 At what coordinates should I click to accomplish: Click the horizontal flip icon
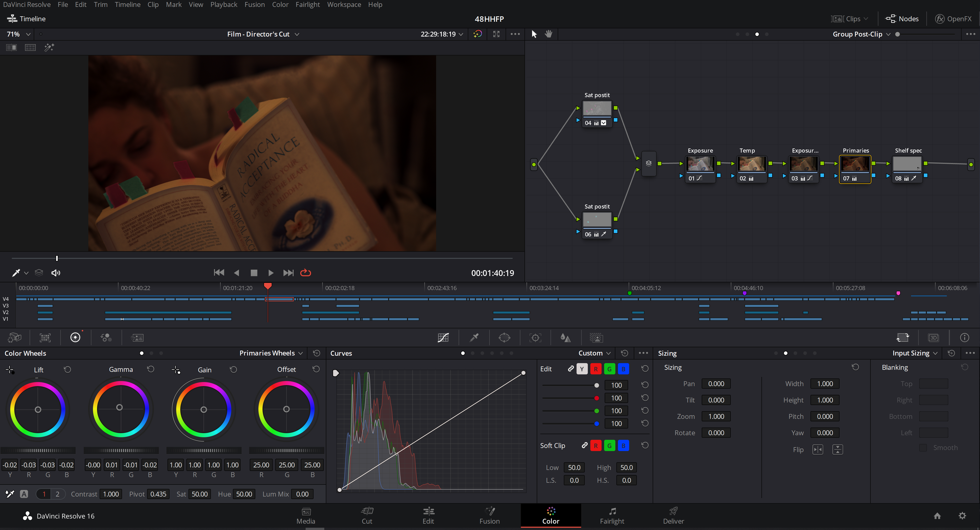[818, 450]
